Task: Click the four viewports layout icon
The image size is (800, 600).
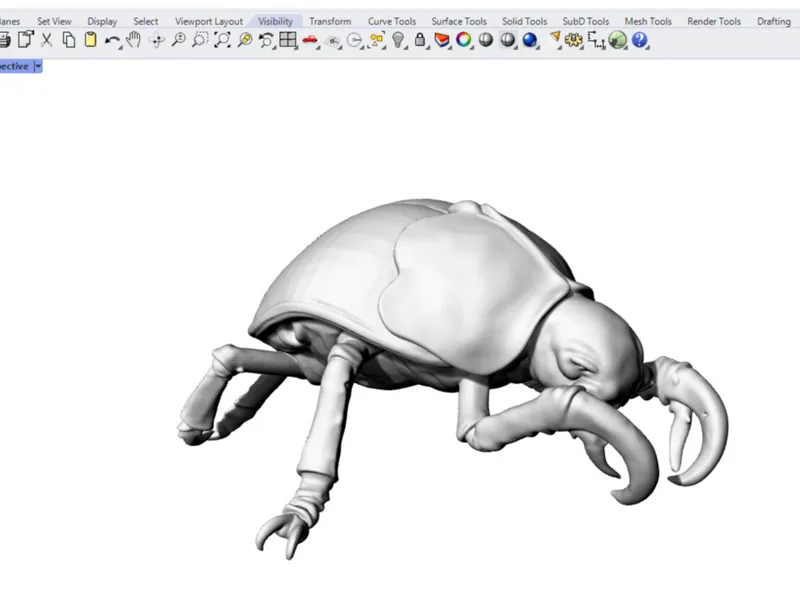Action: tap(288, 40)
